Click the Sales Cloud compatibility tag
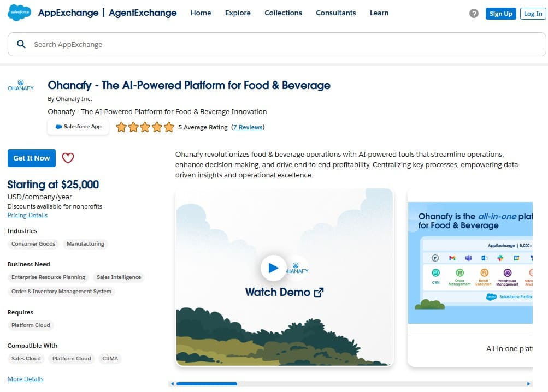 coord(26,359)
